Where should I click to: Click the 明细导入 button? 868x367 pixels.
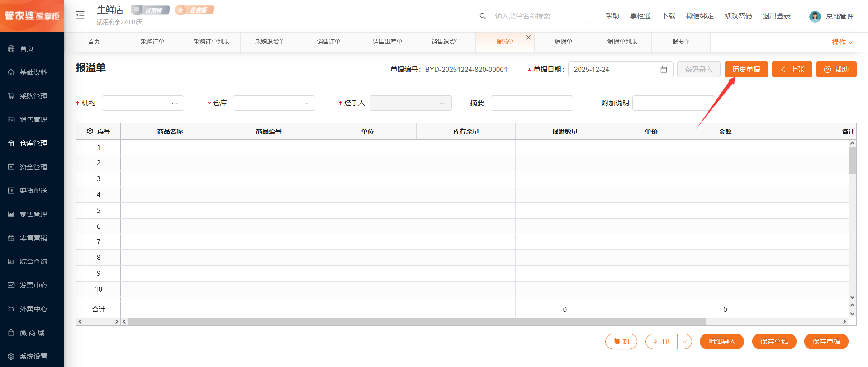click(721, 342)
